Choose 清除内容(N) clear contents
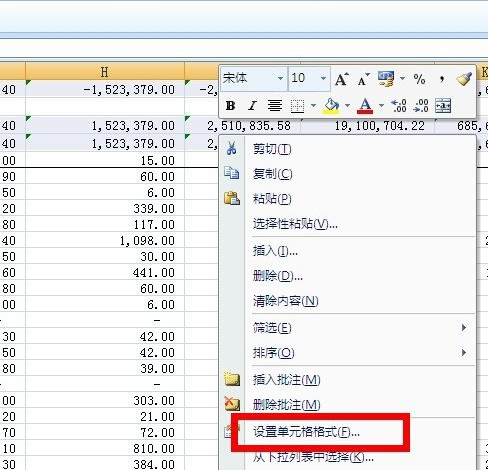 (x=347, y=301)
